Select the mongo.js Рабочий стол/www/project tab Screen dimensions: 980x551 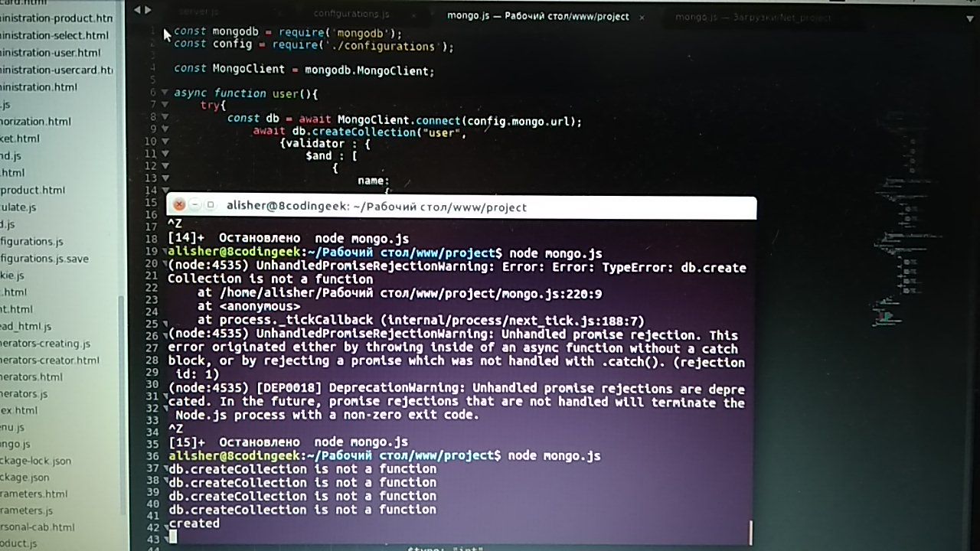pyautogui.click(x=537, y=16)
